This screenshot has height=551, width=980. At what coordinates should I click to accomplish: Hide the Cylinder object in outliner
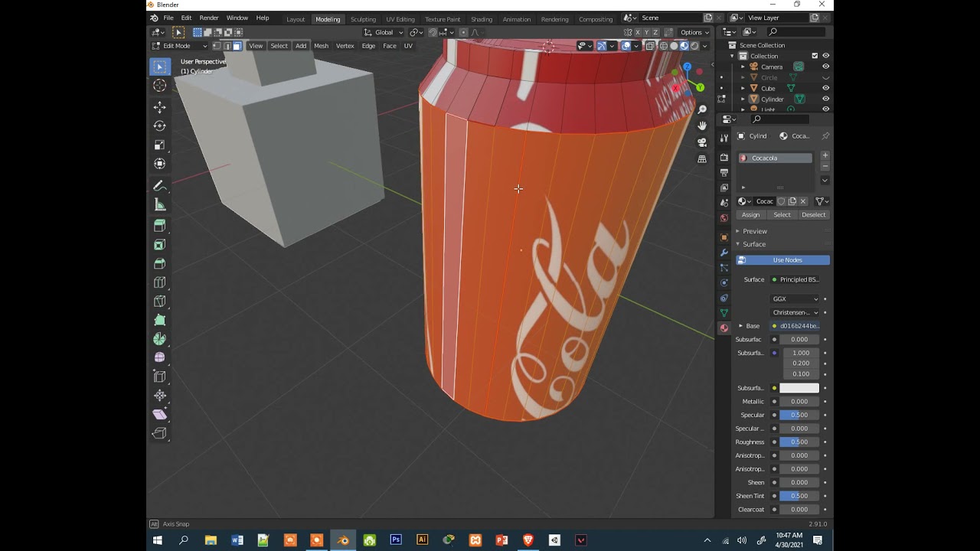pos(825,99)
